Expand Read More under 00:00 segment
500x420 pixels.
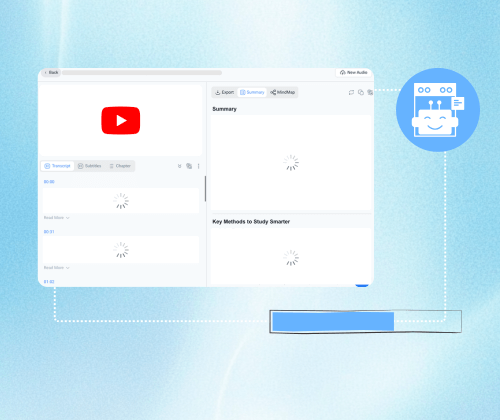click(x=56, y=218)
